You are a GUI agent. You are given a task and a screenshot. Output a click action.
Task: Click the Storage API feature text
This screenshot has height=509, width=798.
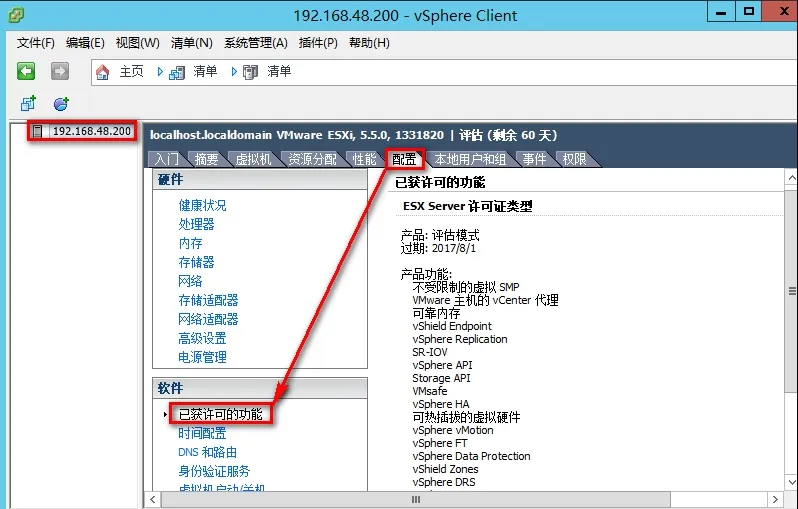click(x=441, y=378)
